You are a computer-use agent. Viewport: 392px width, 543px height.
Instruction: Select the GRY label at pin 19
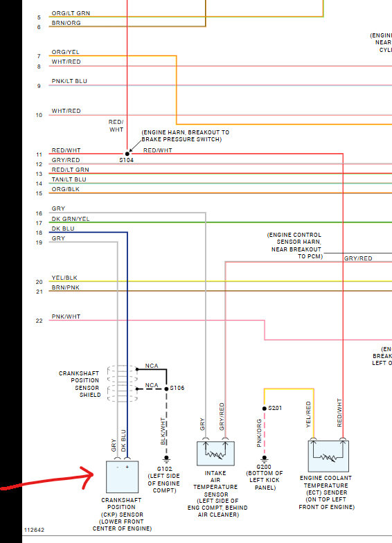pos(58,238)
